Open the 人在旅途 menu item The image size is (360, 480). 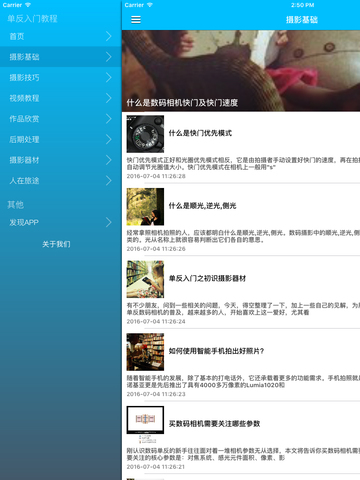(x=61, y=181)
